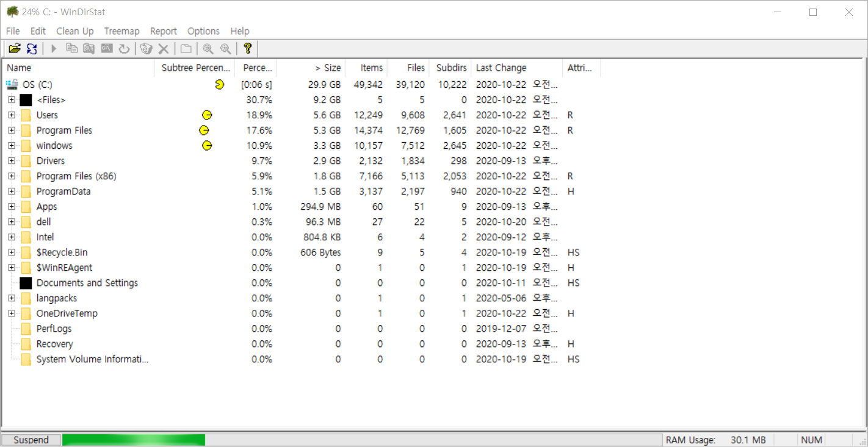This screenshot has height=447, width=868.
Task: Click the Select Parent folder toolbar icon
Action: click(x=186, y=49)
